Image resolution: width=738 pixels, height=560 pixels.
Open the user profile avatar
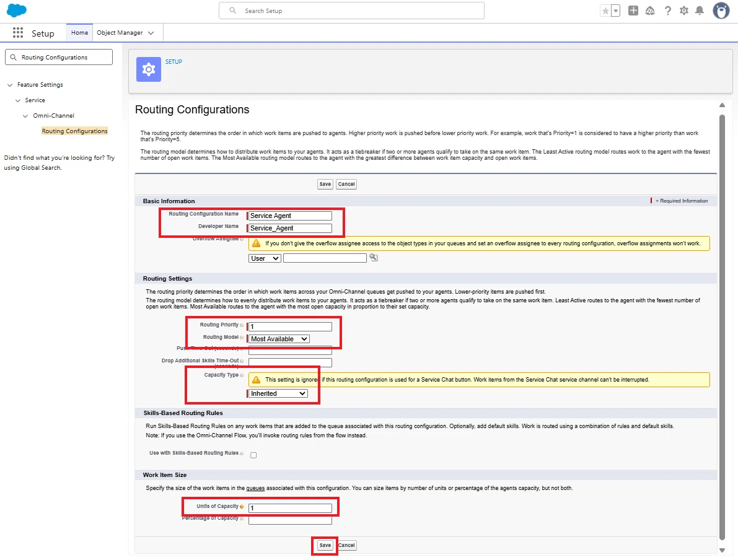[721, 11]
